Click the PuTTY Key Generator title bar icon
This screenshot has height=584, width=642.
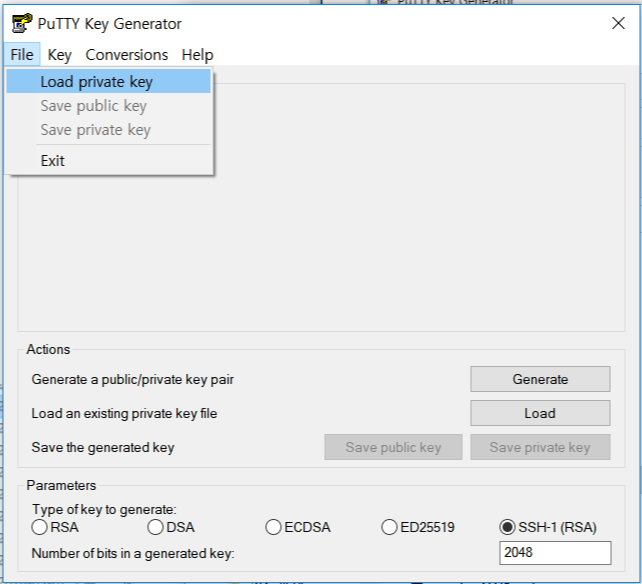tap(22, 23)
